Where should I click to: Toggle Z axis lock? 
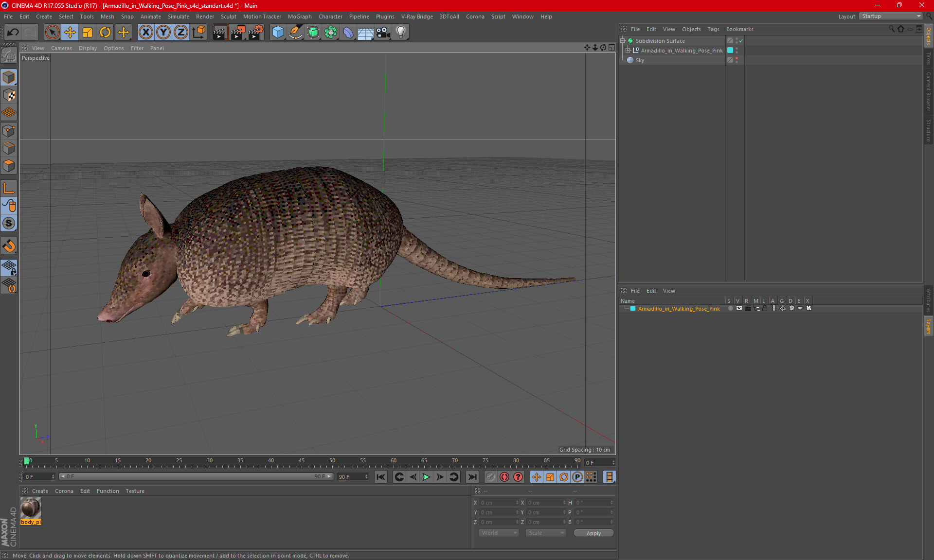(181, 33)
